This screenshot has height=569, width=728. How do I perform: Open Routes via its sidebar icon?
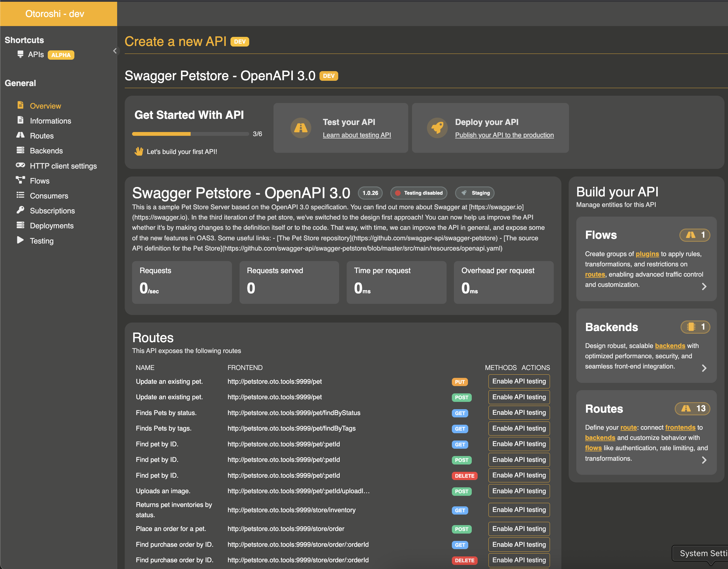(20, 136)
